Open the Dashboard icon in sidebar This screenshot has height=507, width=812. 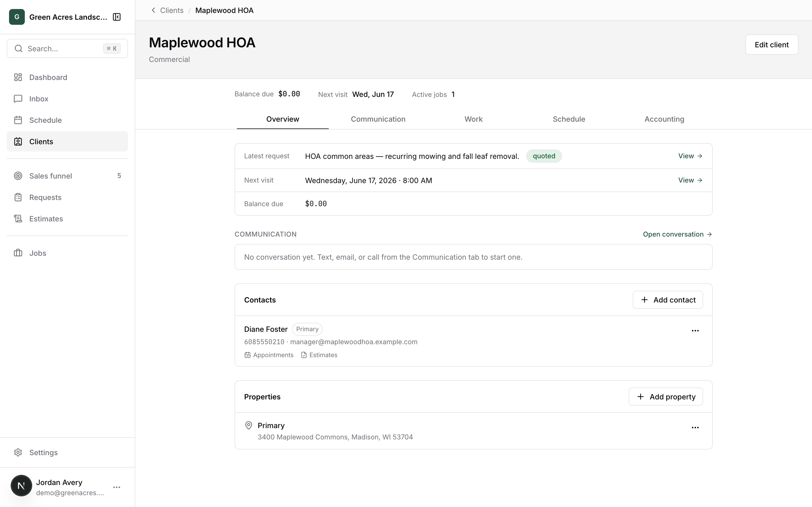pos(18,77)
